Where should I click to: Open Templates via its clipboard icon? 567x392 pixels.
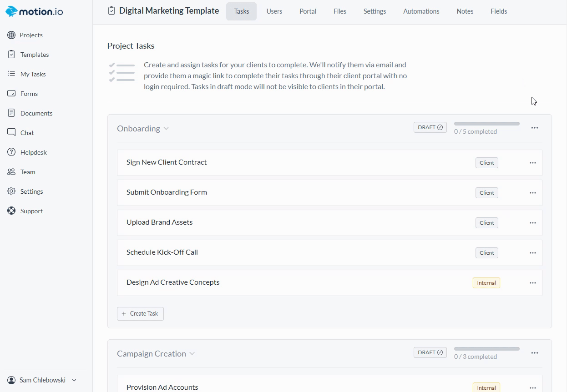[x=11, y=55]
